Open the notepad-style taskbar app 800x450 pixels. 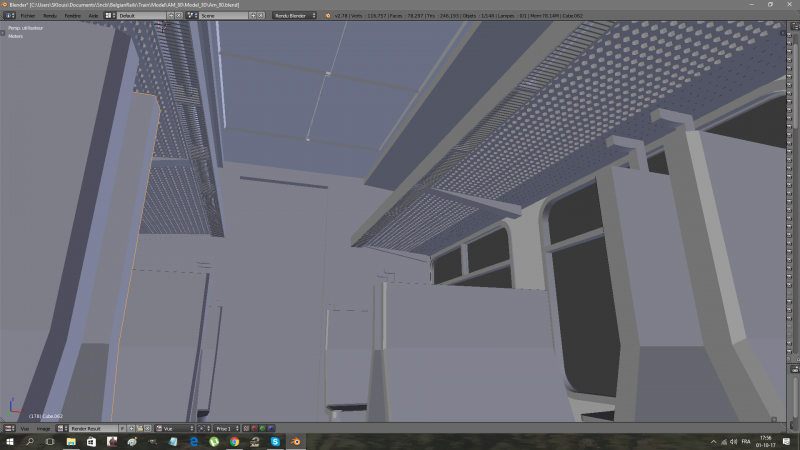click(x=173, y=442)
